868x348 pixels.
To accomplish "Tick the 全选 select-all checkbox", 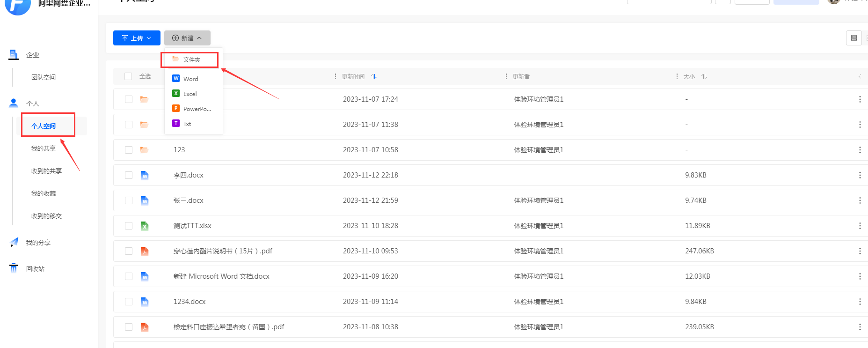I will click(x=128, y=76).
